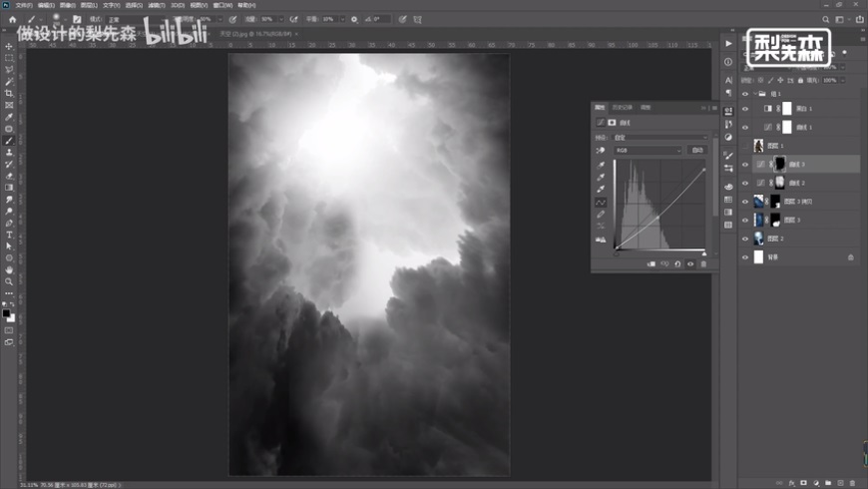Click the curves reset icon in Properties

tap(677, 263)
